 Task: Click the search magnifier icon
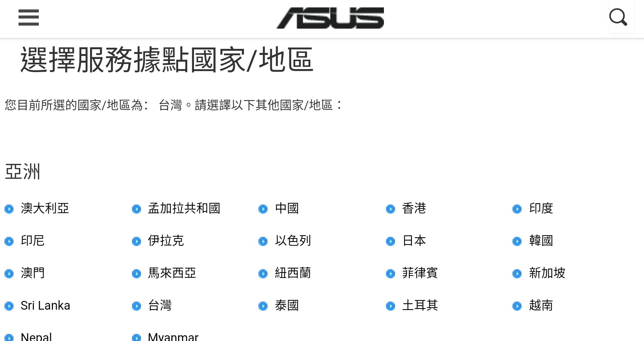(618, 18)
